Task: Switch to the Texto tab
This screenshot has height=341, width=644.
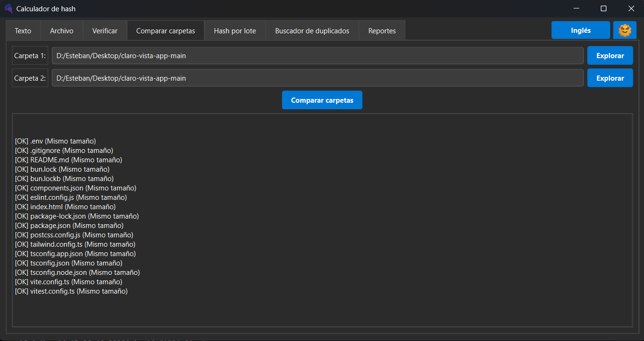Action: tap(23, 31)
